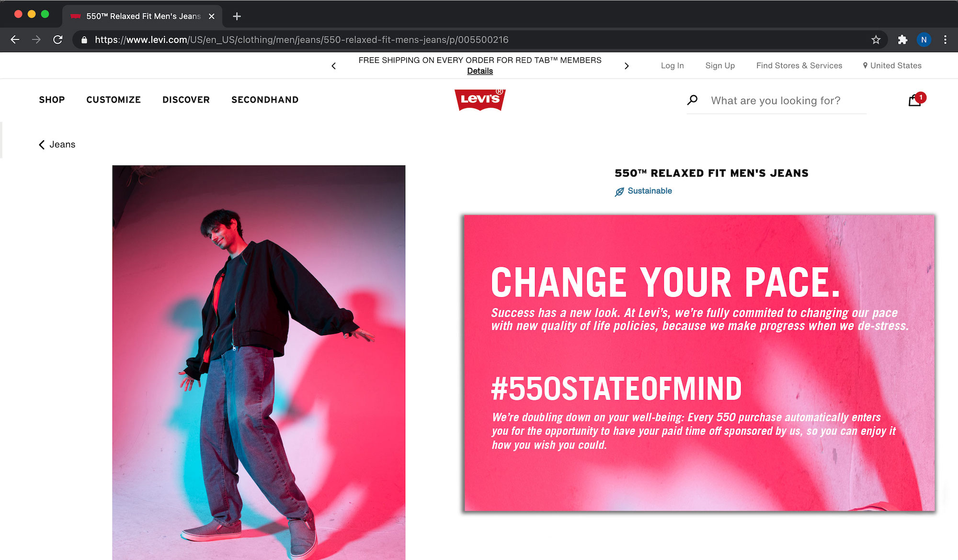Show next promo banner message

pos(626,66)
